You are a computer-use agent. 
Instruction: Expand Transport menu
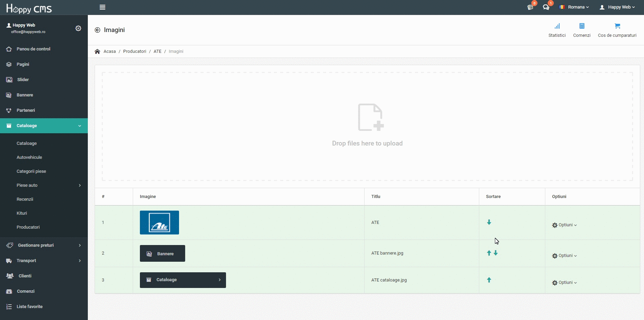(x=44, y=261)
